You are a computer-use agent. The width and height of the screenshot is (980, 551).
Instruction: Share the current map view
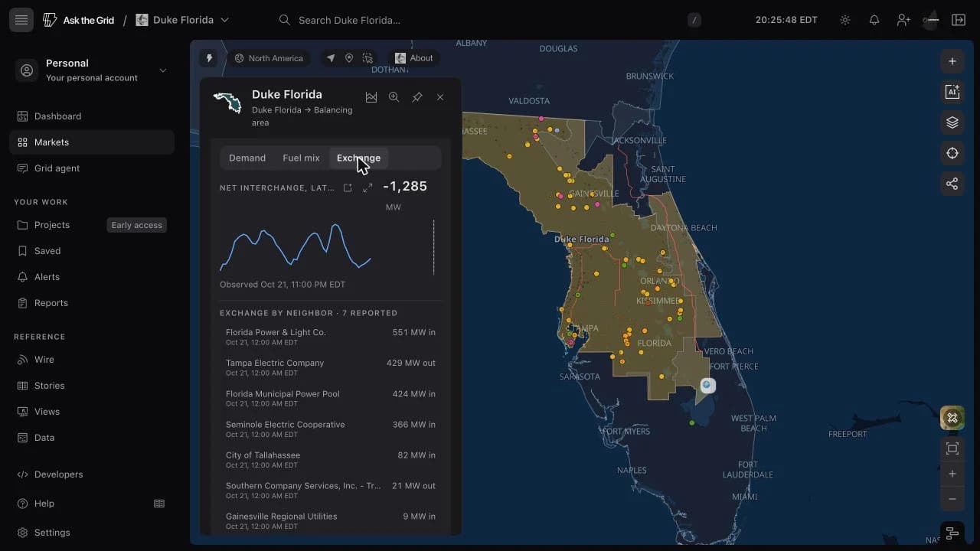point(952,184)
